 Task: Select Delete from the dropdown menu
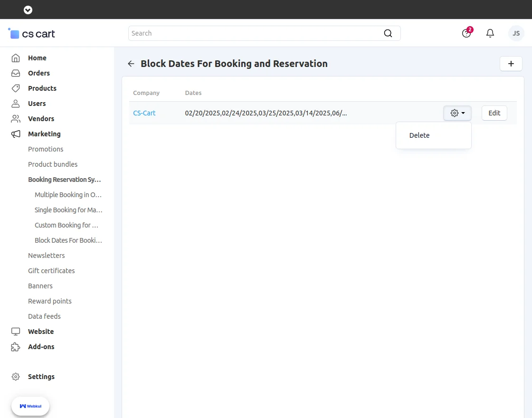(x=419, y=135)
